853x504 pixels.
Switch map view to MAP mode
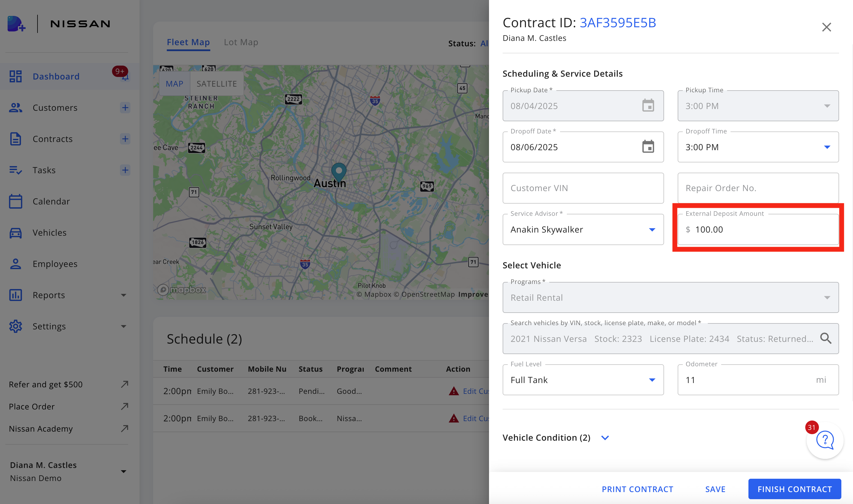click(x=174, y=83)
